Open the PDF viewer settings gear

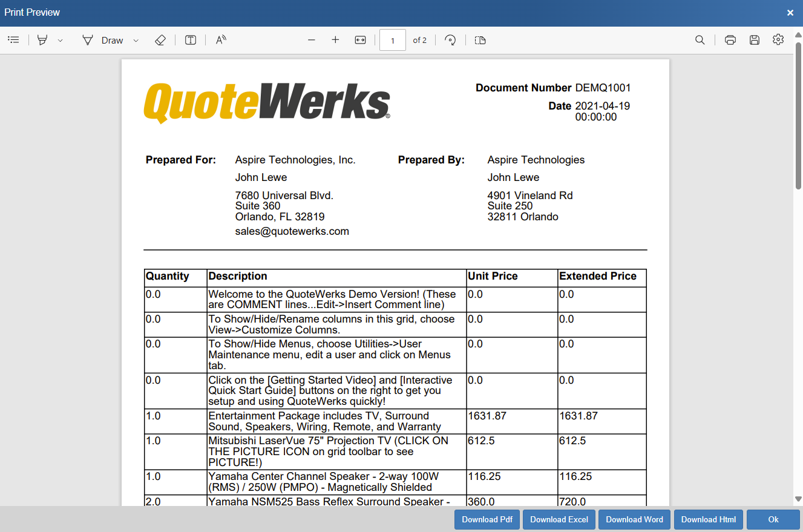[x=778, y=40]
